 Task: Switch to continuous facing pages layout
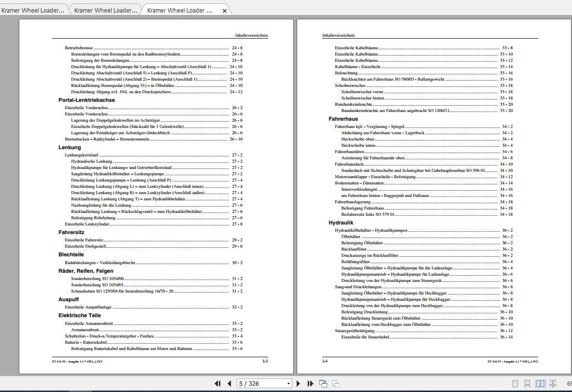553,384
